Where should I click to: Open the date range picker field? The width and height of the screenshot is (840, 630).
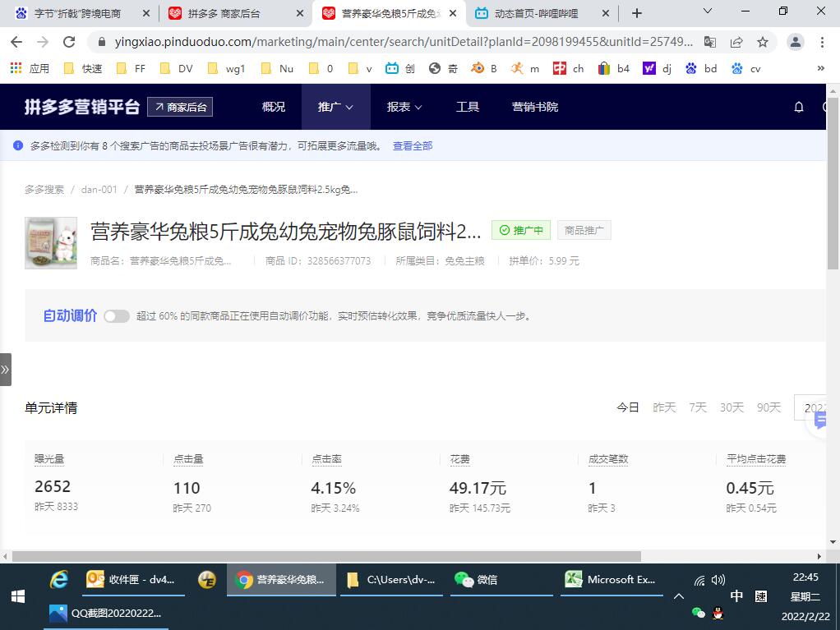pos(810,408)
